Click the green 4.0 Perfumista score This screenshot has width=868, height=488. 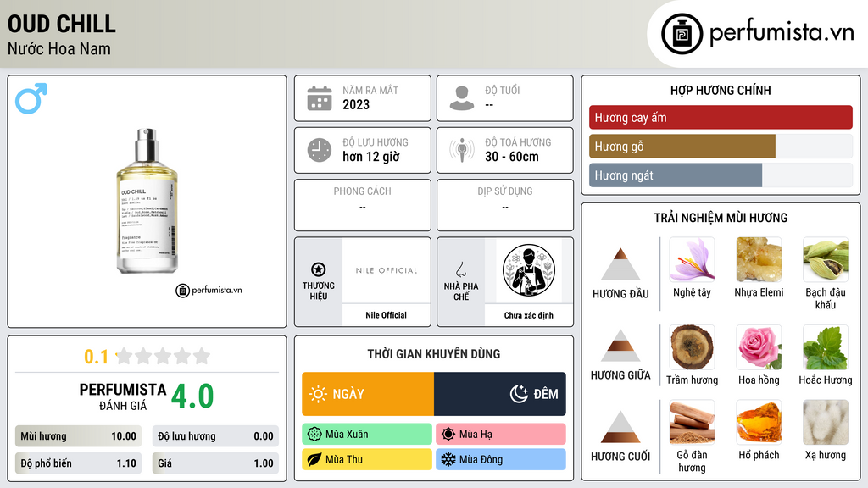pos(192,396)
